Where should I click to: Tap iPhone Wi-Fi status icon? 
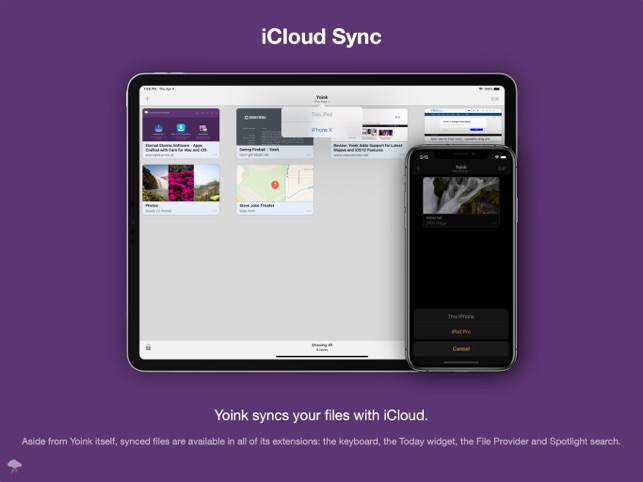[497, 157]
